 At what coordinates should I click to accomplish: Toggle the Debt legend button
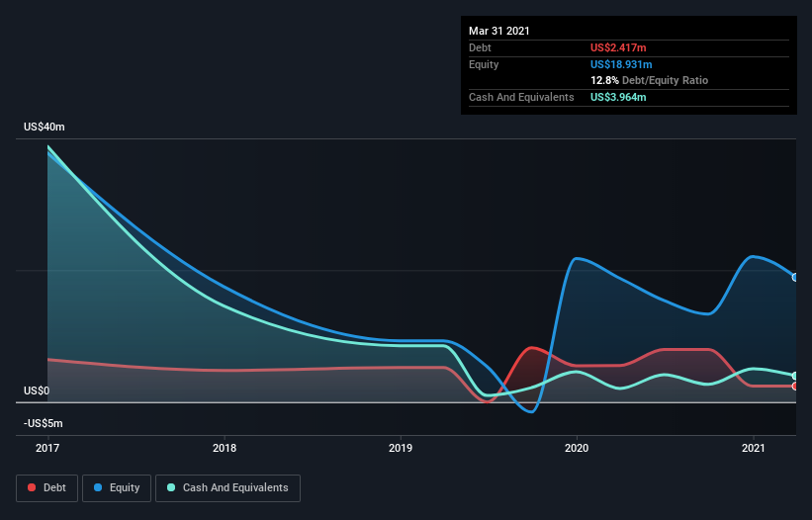(47, 488)
